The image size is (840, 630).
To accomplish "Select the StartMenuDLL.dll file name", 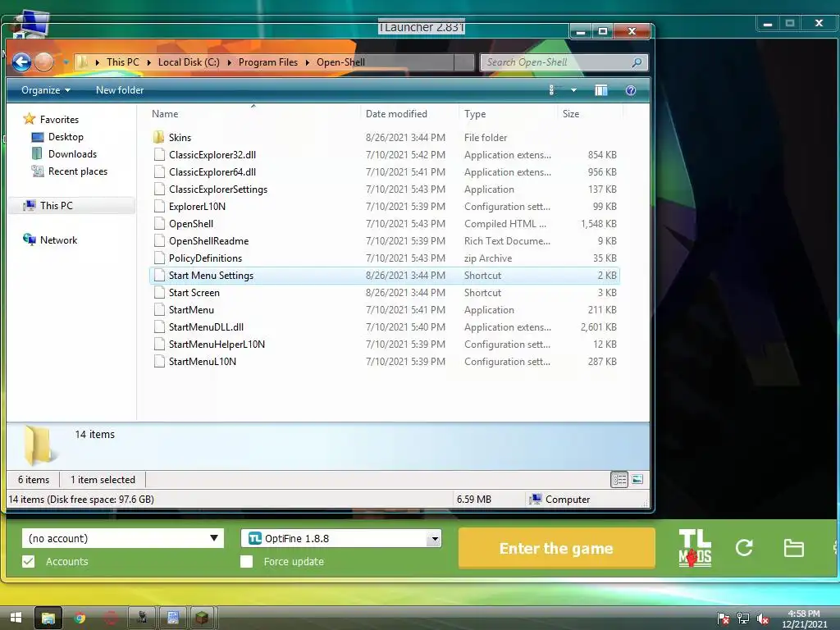I will pos(206,326).
